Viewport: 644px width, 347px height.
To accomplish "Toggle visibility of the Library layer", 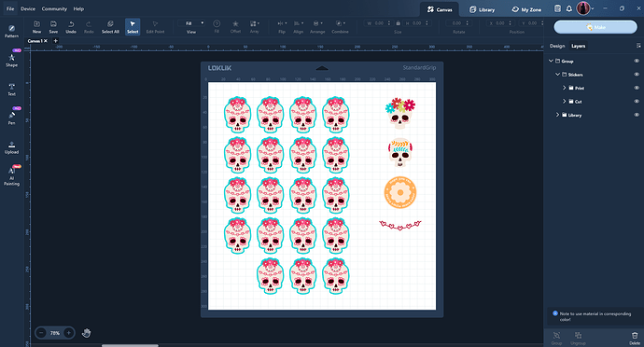I will (637, 115).
